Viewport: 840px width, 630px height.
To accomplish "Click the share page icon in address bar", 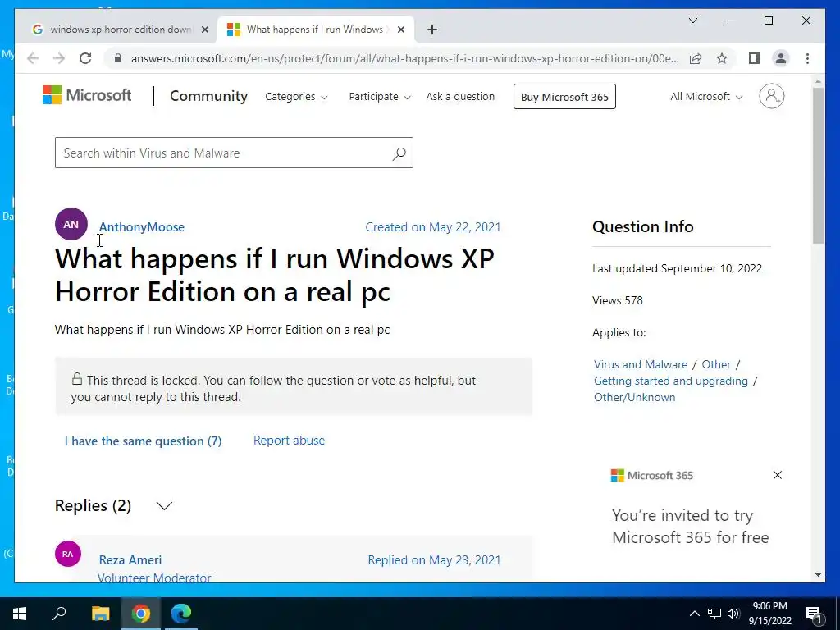I will point(696,58).
